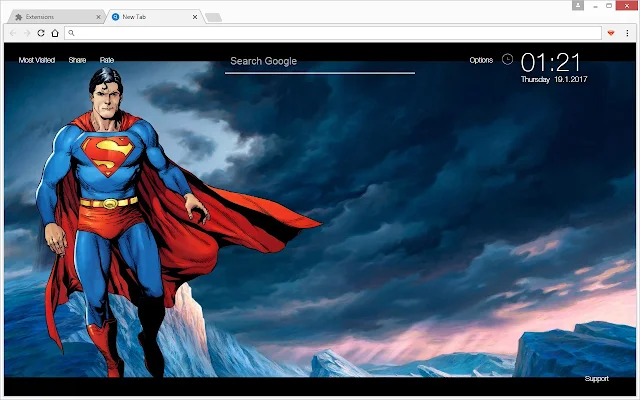The height and width of the screenshot is (400, 640).
Task: Click the Support link
Action: click(x=596, y=379)
